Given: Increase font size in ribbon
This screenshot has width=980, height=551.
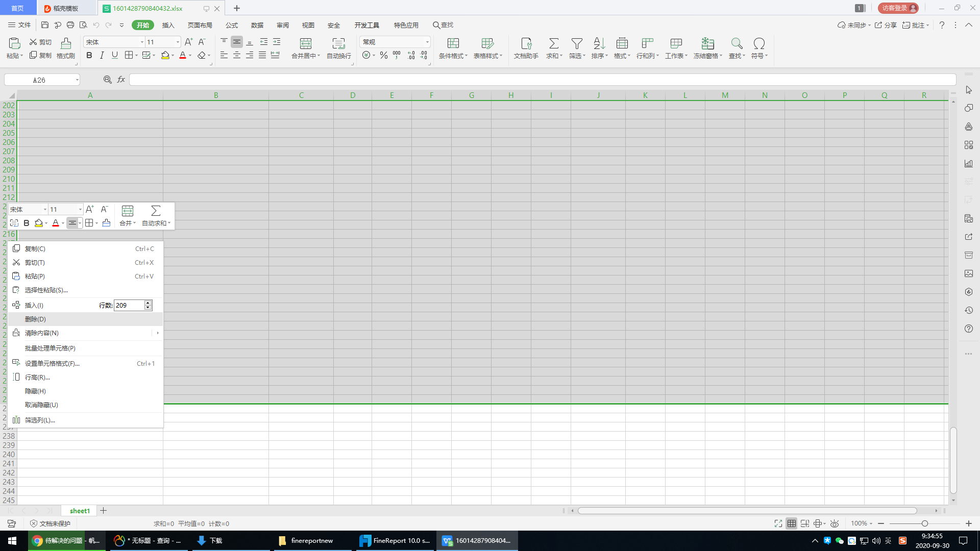Looking at the screenshot, I should (188, 42).
